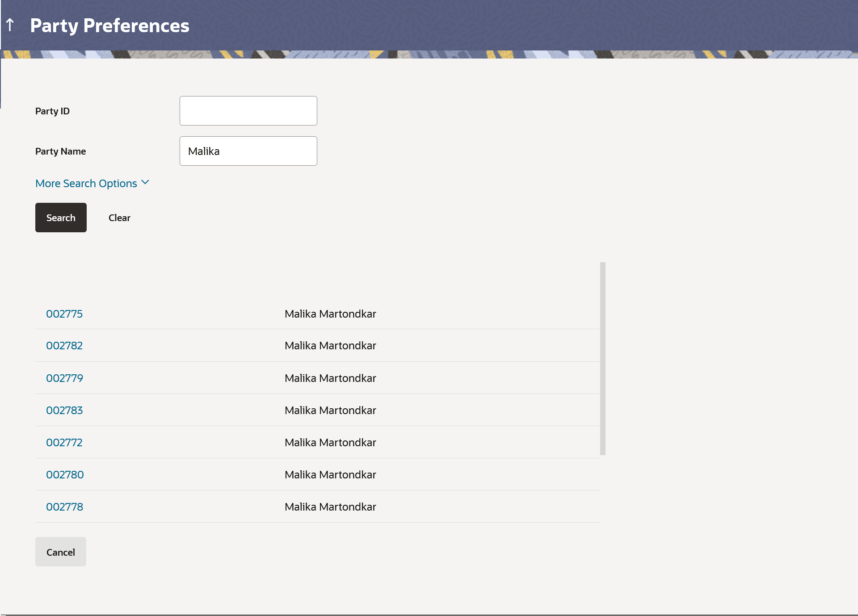The image size is (858, 616).
Task: Click the Party Preferences page title
Action: tap(109, 25)
